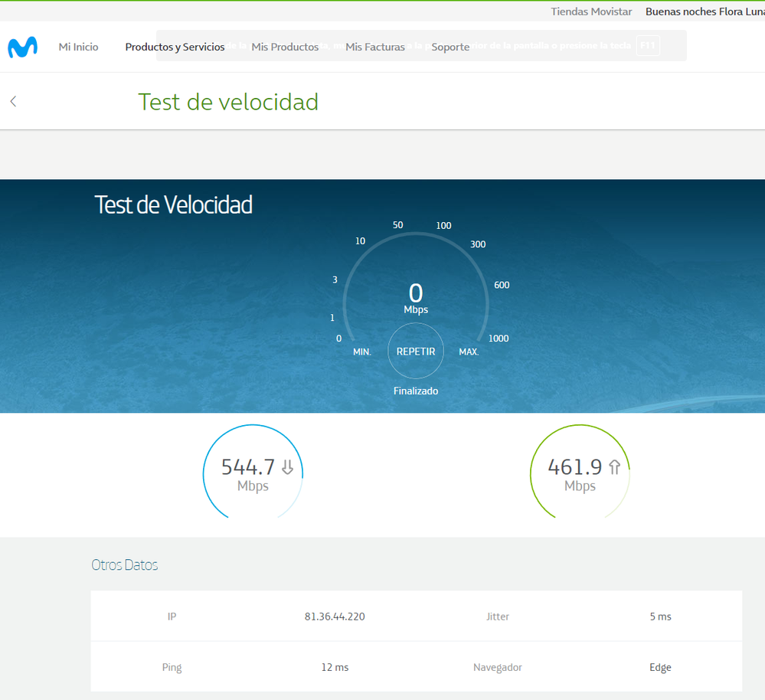
Task: Go back using the left chevron arrow
Action: point(13,101)
